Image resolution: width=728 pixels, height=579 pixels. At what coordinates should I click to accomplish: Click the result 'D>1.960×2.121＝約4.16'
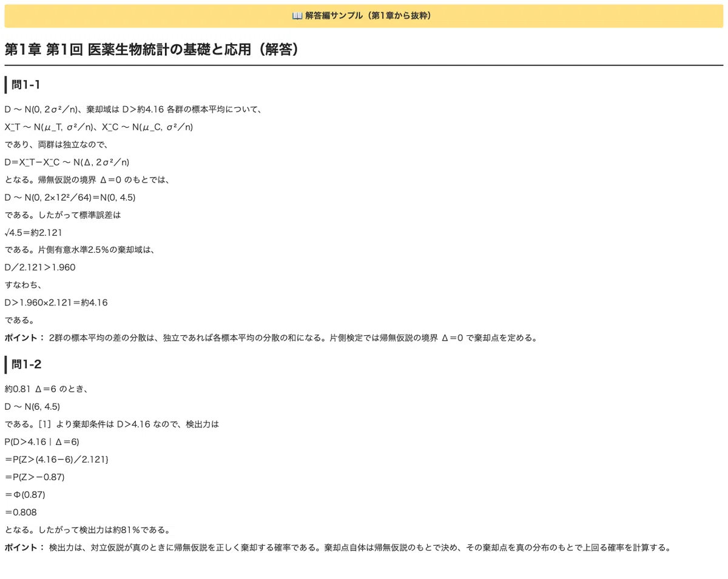(56, 303)
